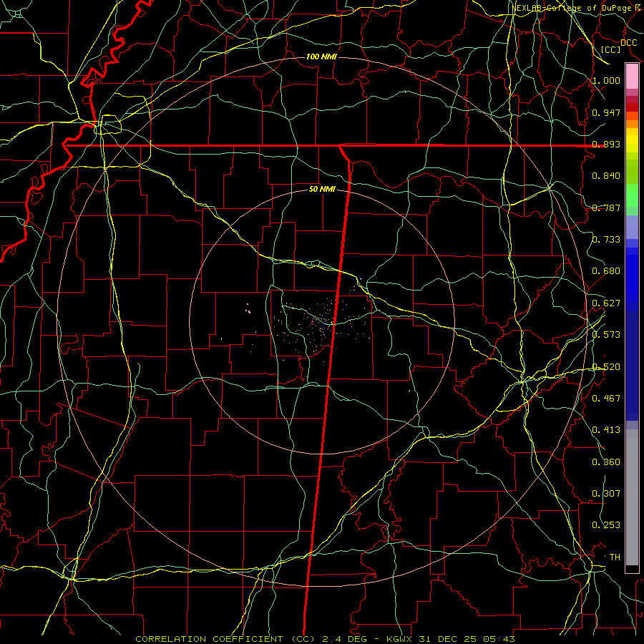Select the 0.413 color scale value
Image resolution: width=644 pixels, height=644 pixels.
point(606,430)
